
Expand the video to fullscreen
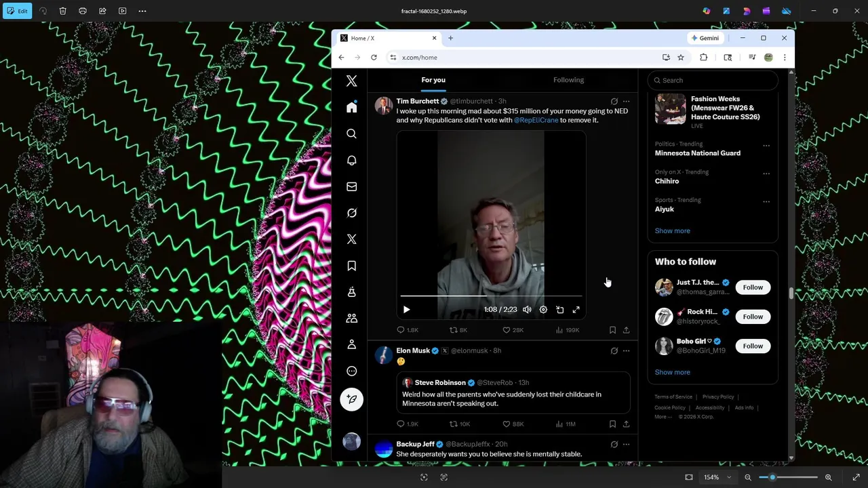pyautogui.click(x=576, y=310)
